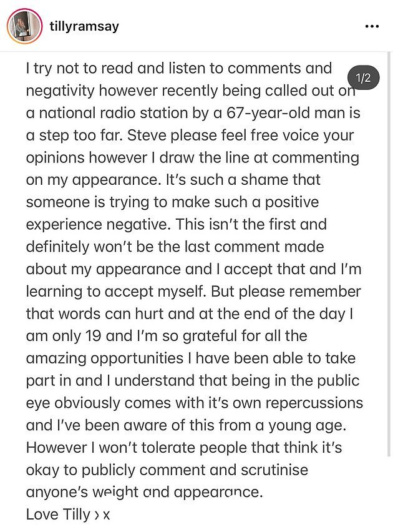The width and height of the screenshot is (393, 532).
Task: Open tillyramsay's profile picture story
Action: 24,26
